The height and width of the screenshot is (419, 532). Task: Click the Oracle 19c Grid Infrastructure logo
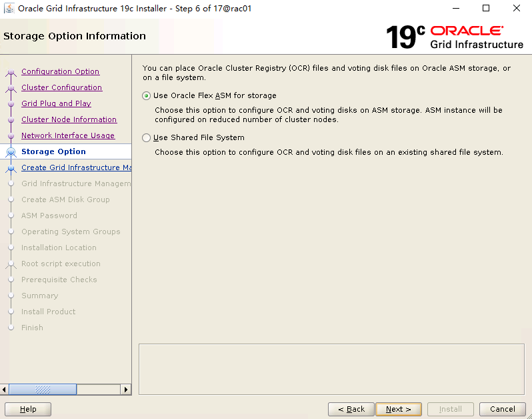point(455,37)
